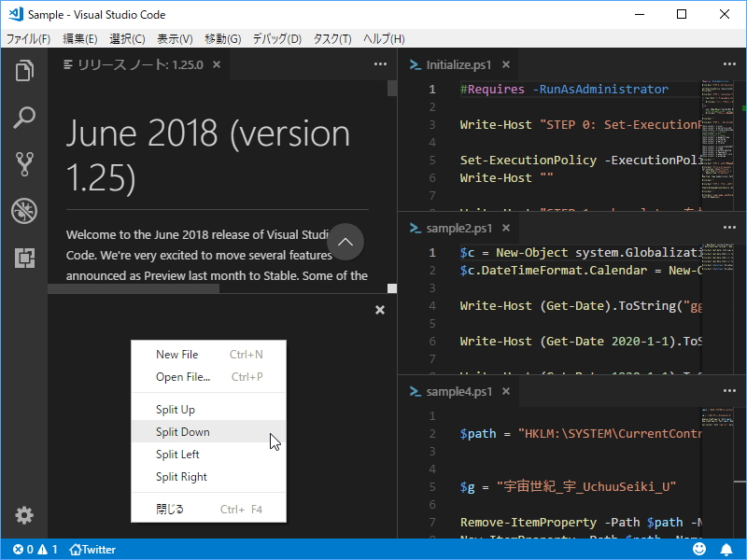Click the Twitter item in status bar
This screenshot has width=747, height=560.
(x=92, y=550)
